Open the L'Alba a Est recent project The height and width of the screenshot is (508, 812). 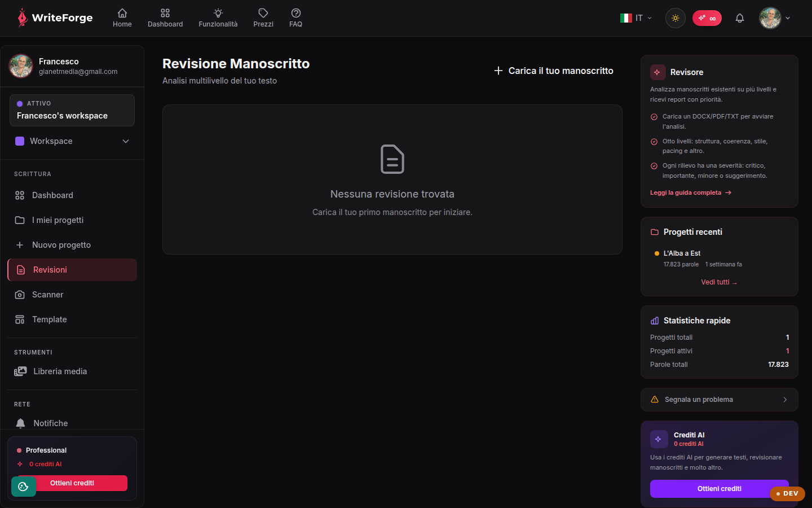(682, 253)
